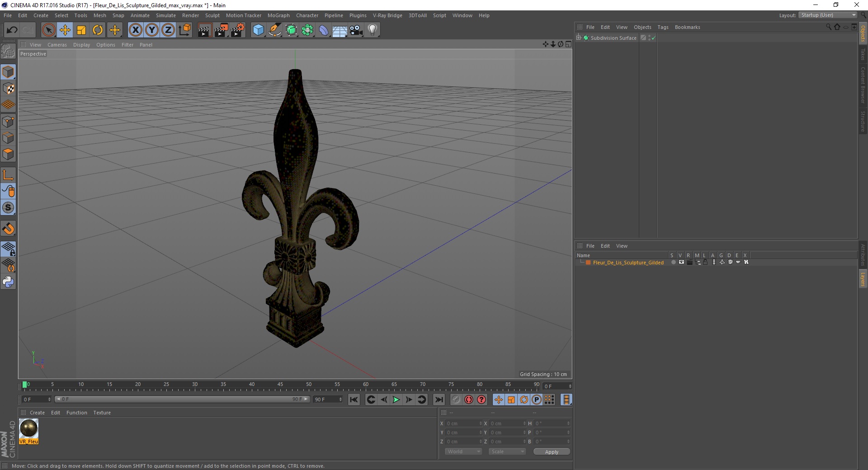Image resolution: width=868 pixels, height=470 pixels.
Task: Switch to Edges mode
Action: click(x=8, y=138)
